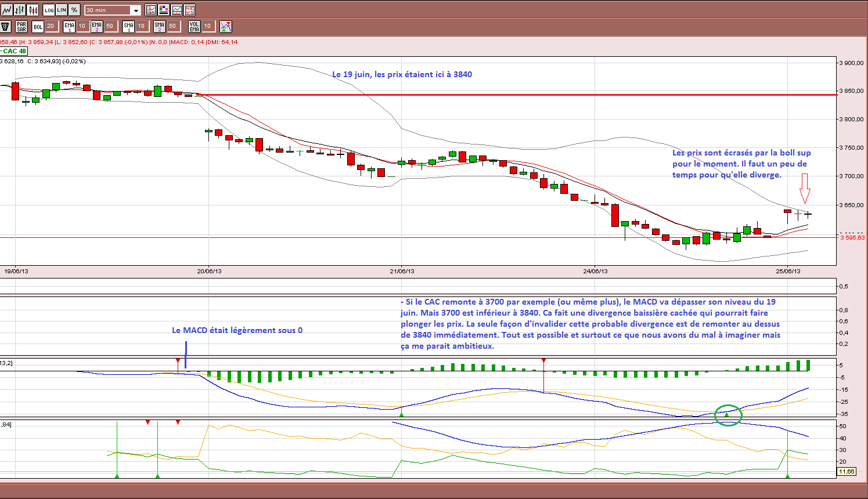This screenshot has width=868, height=499.
Task: Toggle the crossing-signals markers icon
Action: (226, 26)
